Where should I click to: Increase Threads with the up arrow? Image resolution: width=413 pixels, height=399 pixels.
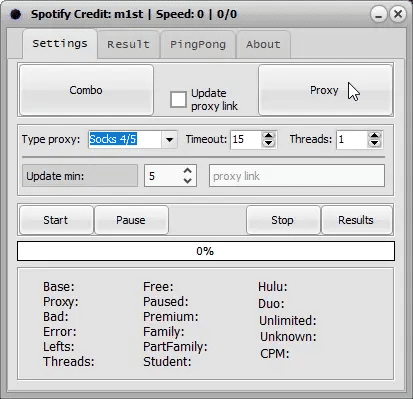(374, 136)
